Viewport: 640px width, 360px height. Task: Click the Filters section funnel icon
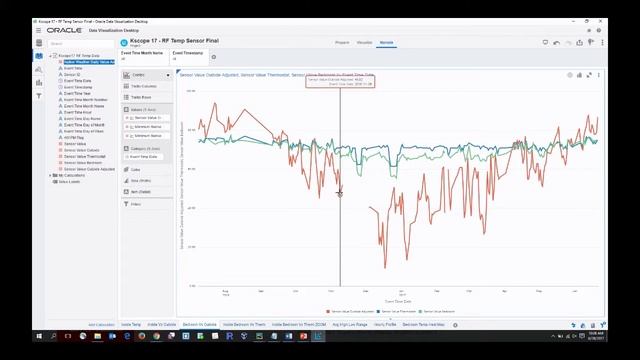(126, 204)
